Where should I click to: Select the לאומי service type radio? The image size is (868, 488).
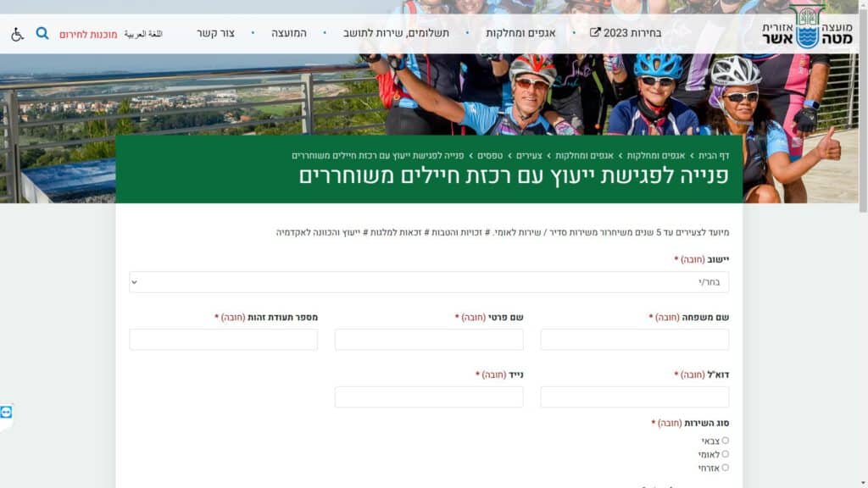coord(726,454)
